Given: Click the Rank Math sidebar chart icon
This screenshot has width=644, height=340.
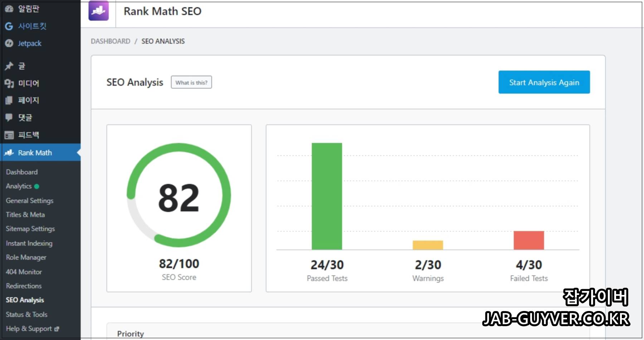Looking at the screenshot, I should [9, 152].
